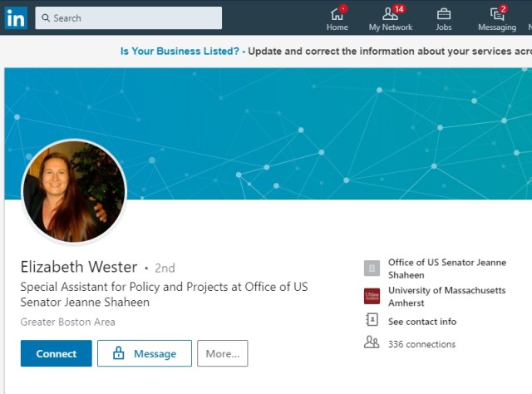Open My Network icon
The width and height of the screenshot is (532, 394).
[390, 13]
